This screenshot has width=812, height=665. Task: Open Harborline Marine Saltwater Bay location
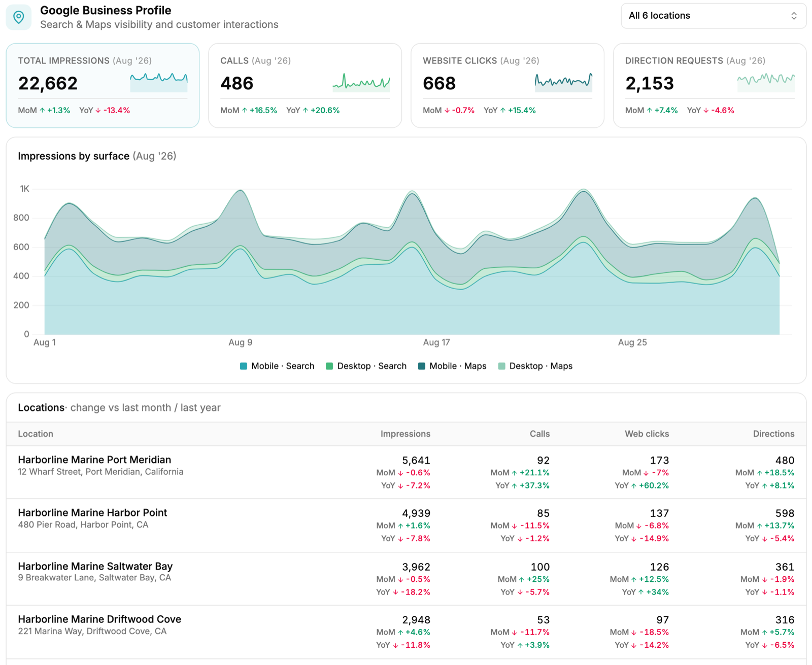coord(95,566)
